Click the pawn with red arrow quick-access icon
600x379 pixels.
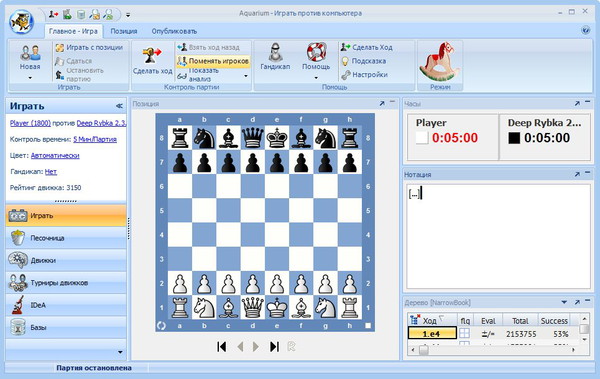click(x=53, y=14)
